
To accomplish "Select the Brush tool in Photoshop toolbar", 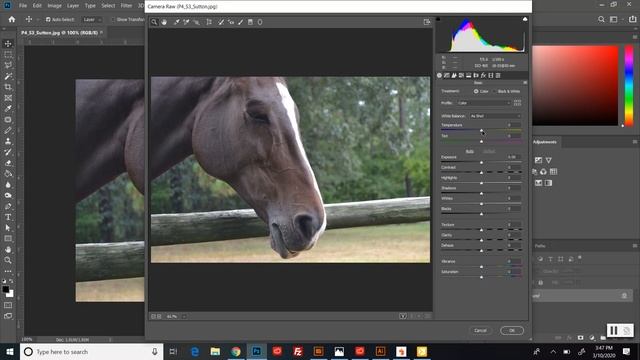I will pos(8,131).
